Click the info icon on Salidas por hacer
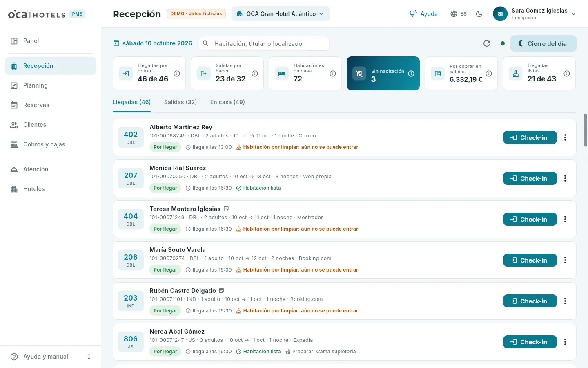 [x=255, y=74]
